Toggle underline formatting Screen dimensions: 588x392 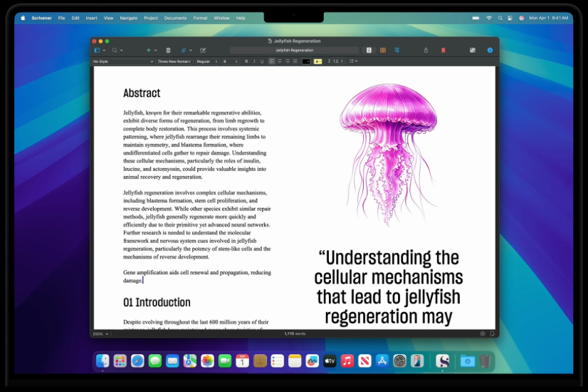pyautogui.click(x=262, y=61)
